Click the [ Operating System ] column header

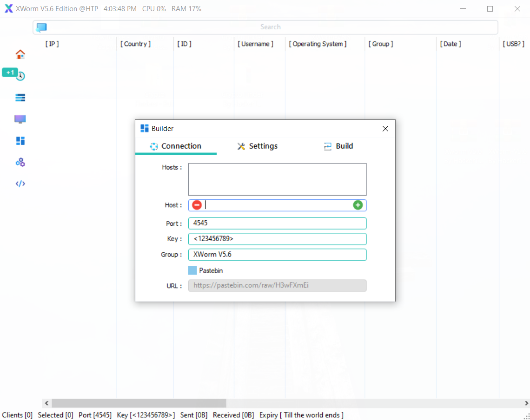point(318,44)
